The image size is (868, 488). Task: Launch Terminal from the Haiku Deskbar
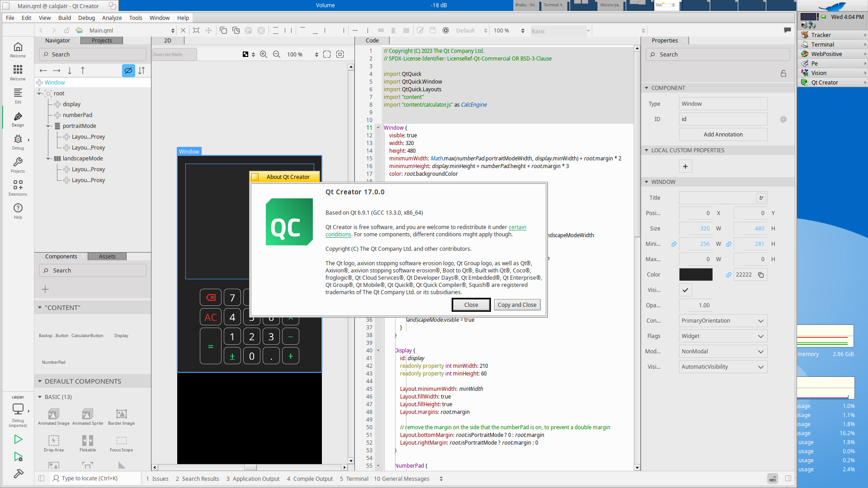[832, 44]
